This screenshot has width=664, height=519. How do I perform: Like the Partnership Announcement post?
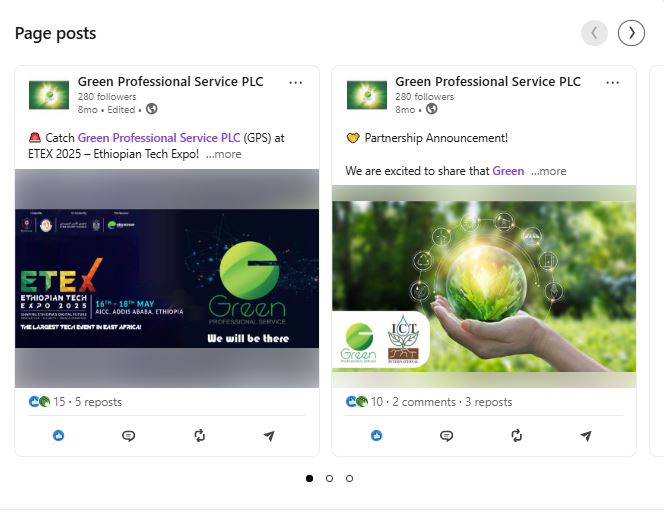[x=376, y=435]
